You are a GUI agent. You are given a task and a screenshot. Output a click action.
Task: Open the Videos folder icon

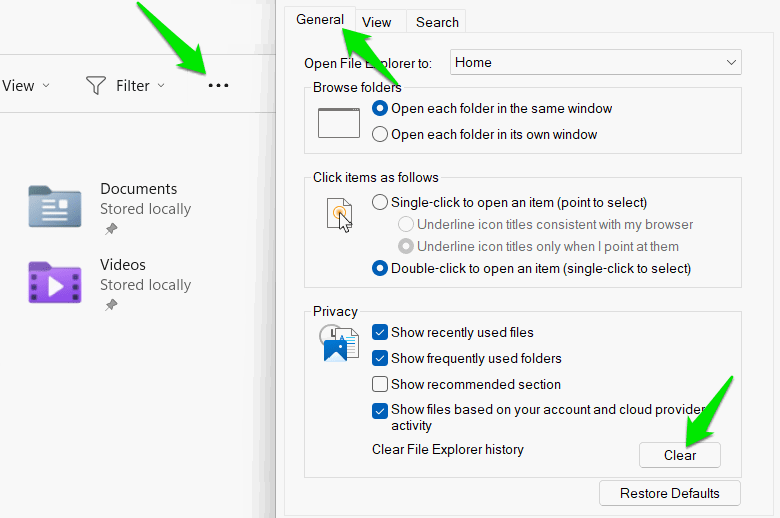[x=55, y=283]
